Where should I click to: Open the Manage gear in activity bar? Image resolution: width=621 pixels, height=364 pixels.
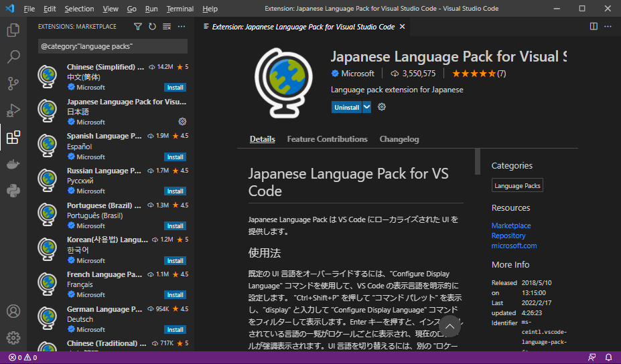(x=13, y=338)
